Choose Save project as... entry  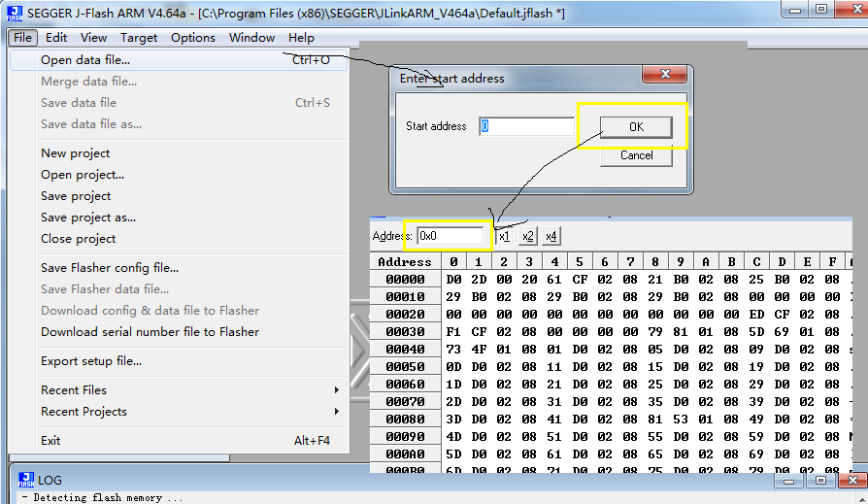pos(179,218)
